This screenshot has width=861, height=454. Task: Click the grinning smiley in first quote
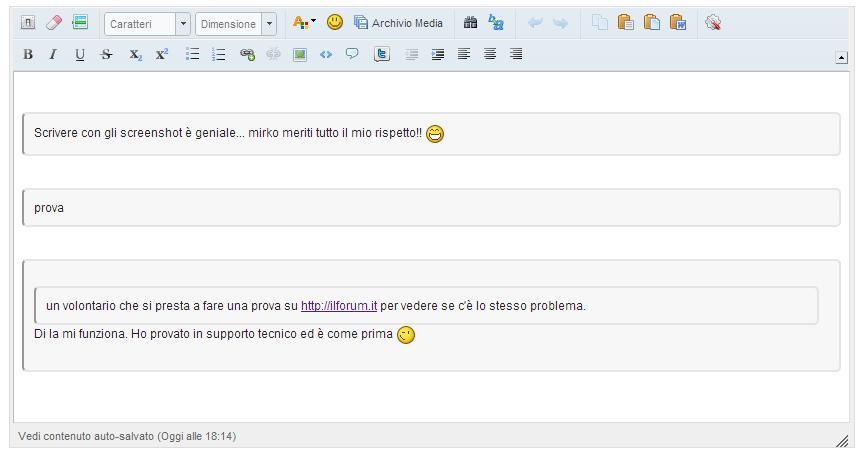[x=435, y=133]
